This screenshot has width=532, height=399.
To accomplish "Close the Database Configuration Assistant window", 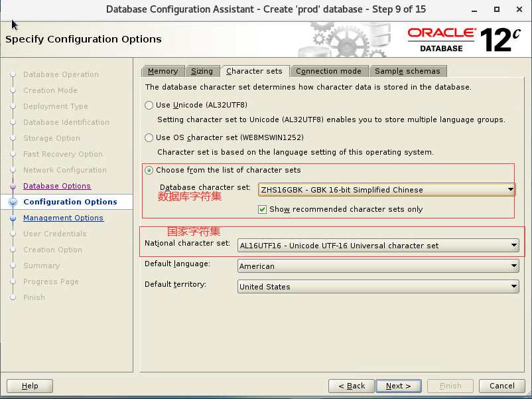I will 519,9.
